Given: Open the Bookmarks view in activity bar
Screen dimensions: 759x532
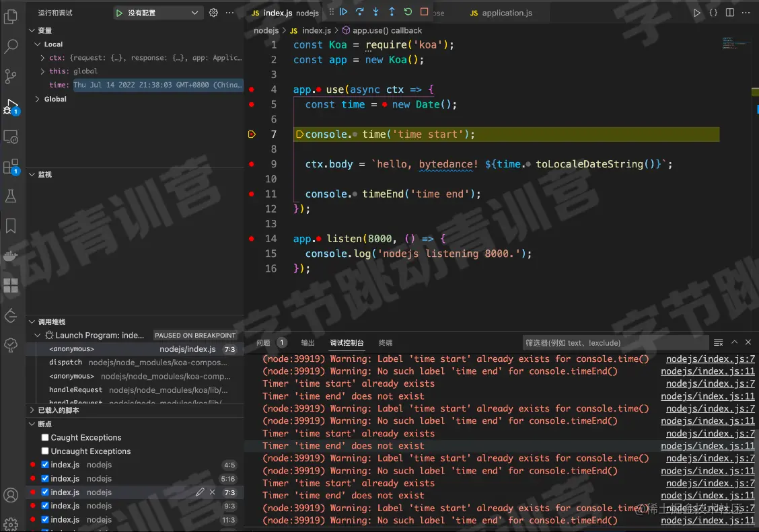Looking at the screenshot, I should point(11,226).
